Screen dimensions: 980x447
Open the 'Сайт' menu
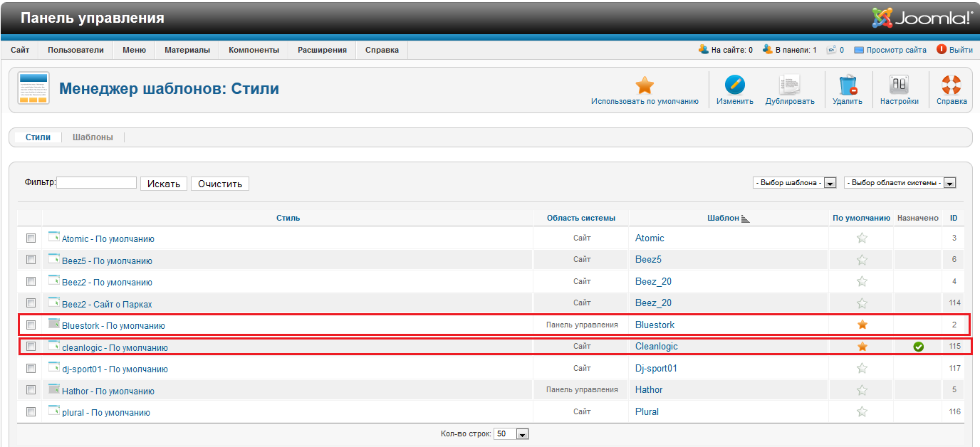[x=20, y=50]
